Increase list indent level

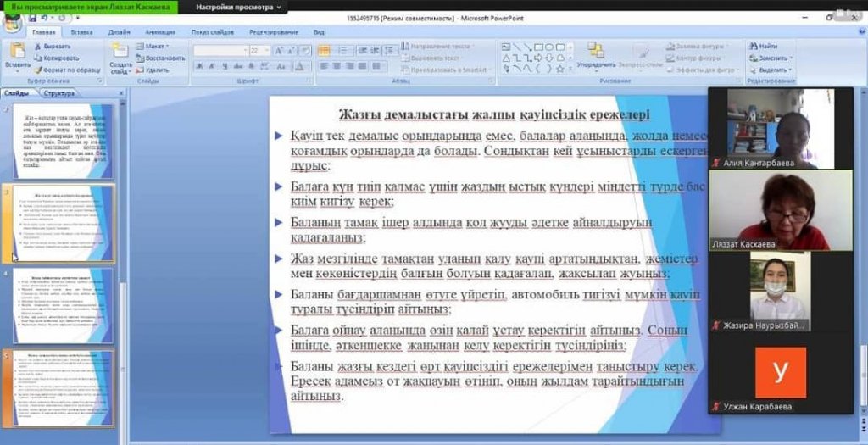(376, 50)
